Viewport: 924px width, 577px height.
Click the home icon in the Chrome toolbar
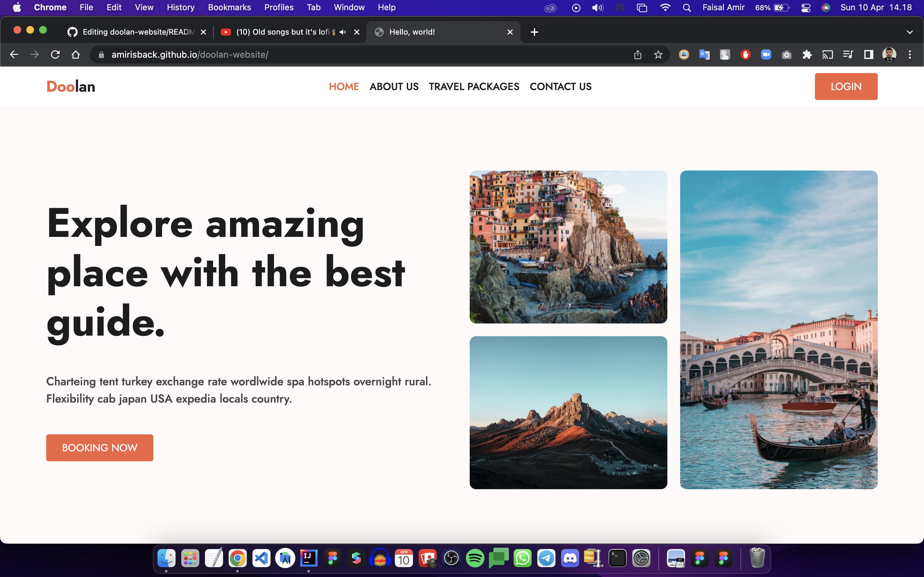click(x=76, y=54)
